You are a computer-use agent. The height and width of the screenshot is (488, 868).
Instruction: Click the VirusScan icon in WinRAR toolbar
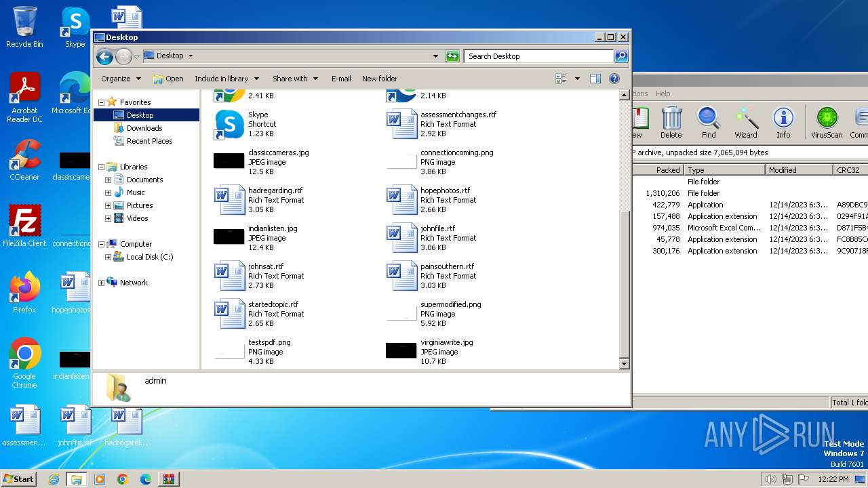tap(827, 123)
